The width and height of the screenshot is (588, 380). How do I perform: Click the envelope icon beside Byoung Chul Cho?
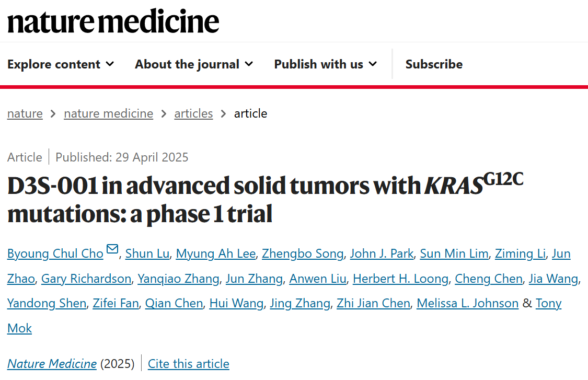point(112,250)
